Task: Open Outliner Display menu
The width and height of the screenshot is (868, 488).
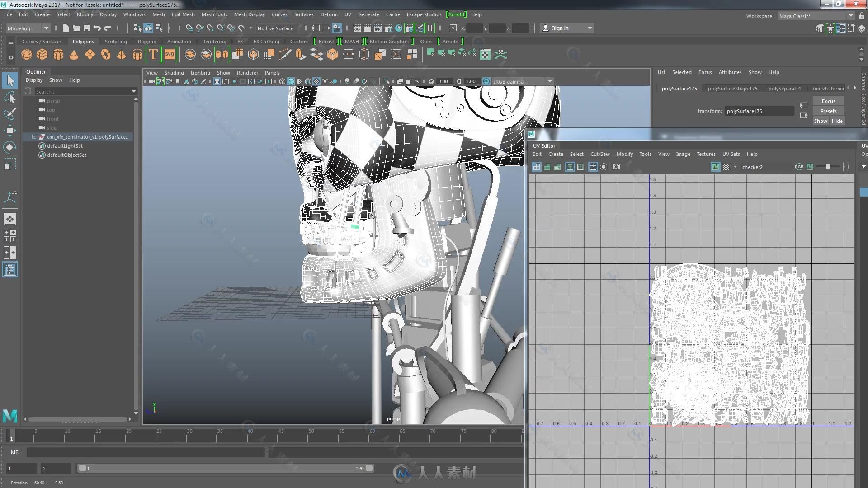Action: coord(34,80)
